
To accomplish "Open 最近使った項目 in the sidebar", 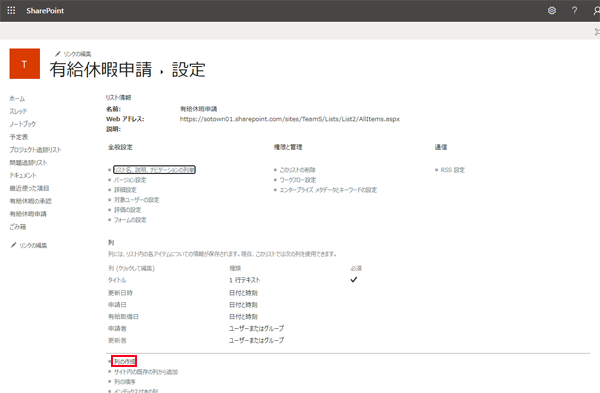I will pos(29,188).
